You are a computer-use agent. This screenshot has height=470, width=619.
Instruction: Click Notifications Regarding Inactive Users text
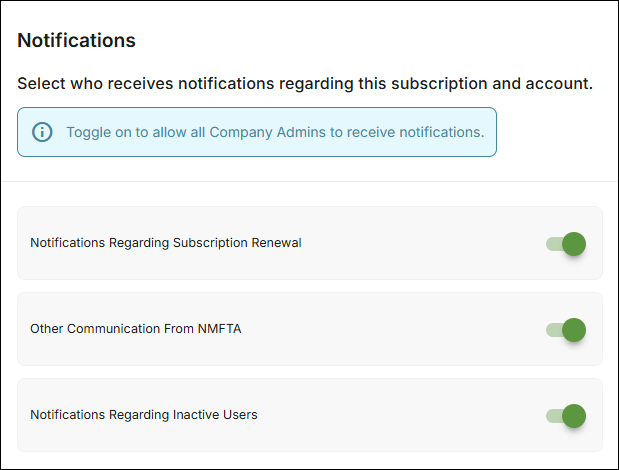pos(144,415)
